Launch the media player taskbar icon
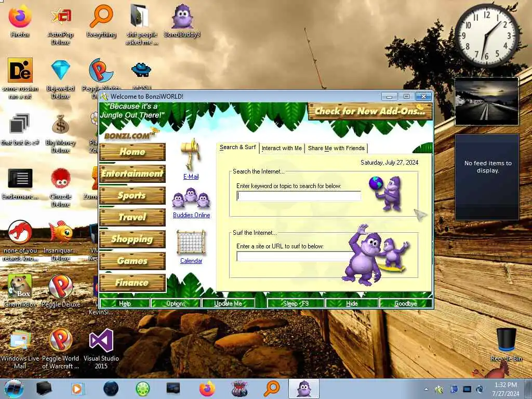Screen dimensions: 532x399 77,389
